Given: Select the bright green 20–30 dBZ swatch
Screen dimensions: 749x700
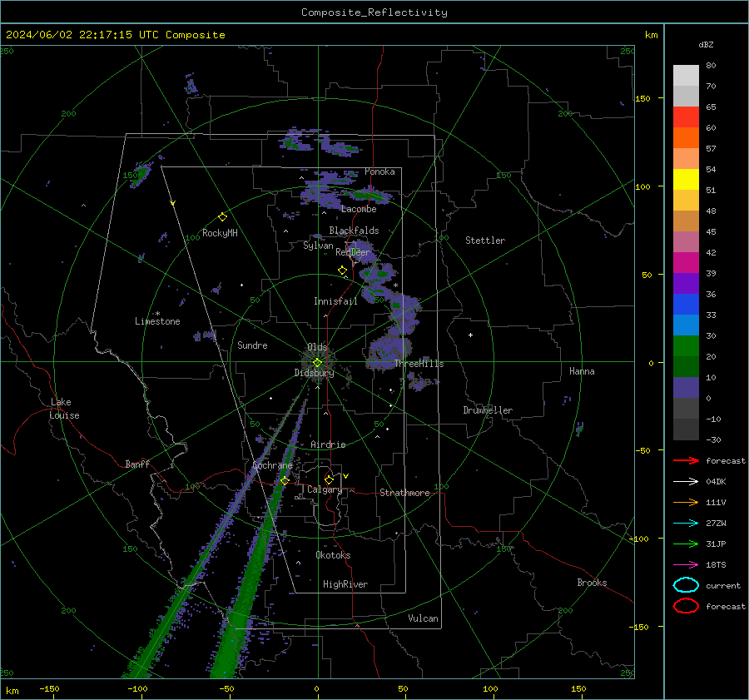Looking at the screenshot, I should pos(686,346).
